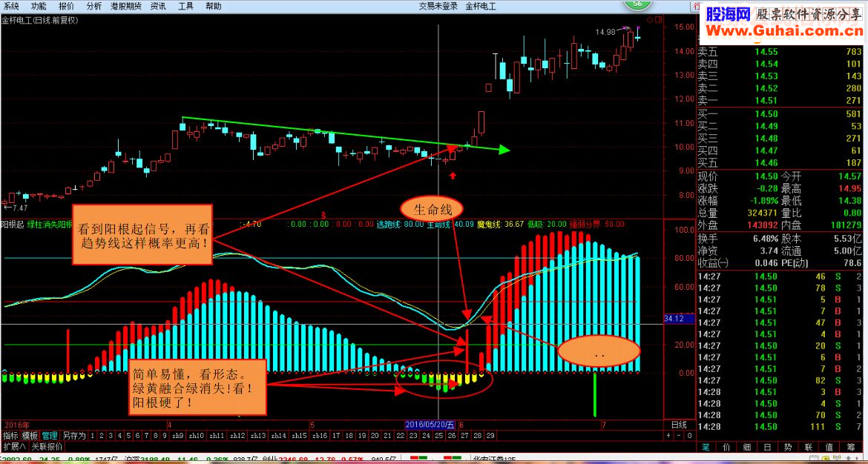Select template slot 29
The image size is (868, 464).
pos(490,436)
